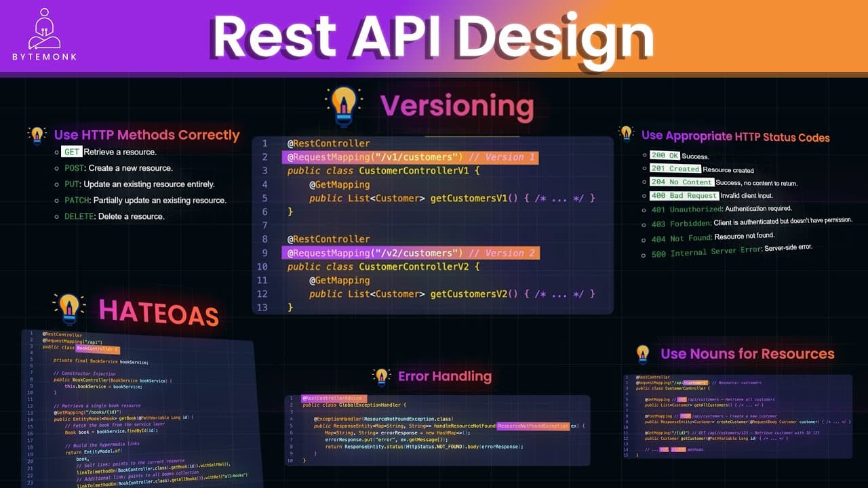
Task: Click the lightbulb icon beside Error Handling
Action: (382, 377)
